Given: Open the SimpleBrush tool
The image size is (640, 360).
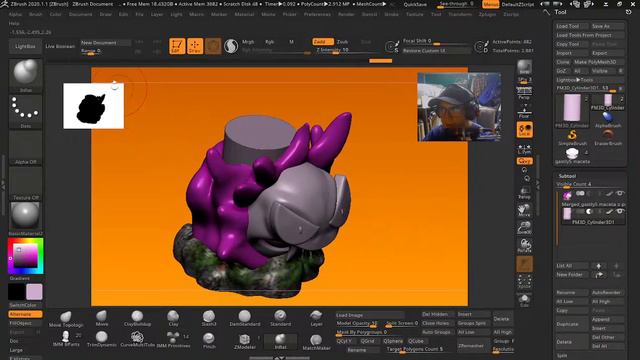Looking at the screenshot, I should 572,138.
